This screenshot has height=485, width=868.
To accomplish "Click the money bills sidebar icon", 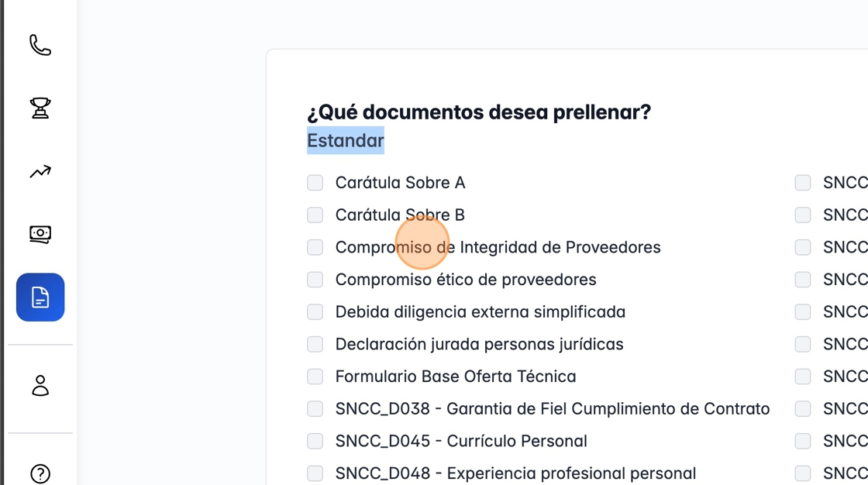I will 40,234.
